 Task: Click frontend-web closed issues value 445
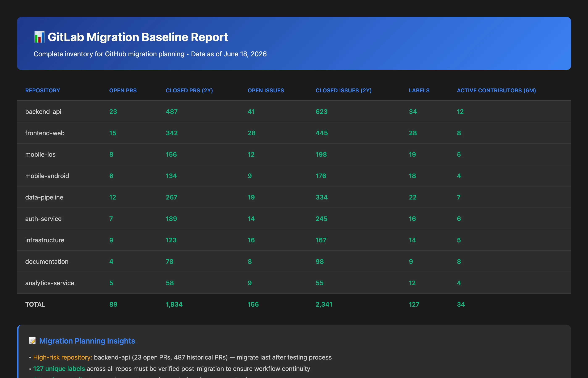pyautogui.click(x=322, y=133)
